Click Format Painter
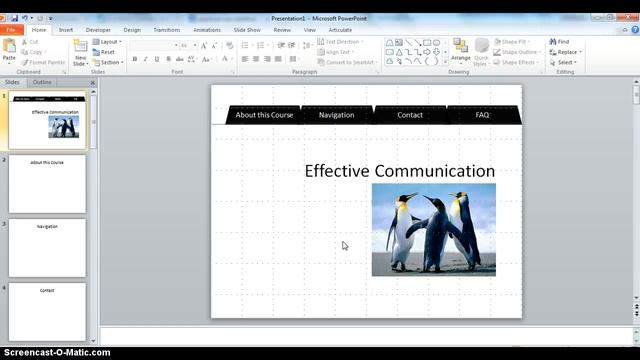 (43, 62)
